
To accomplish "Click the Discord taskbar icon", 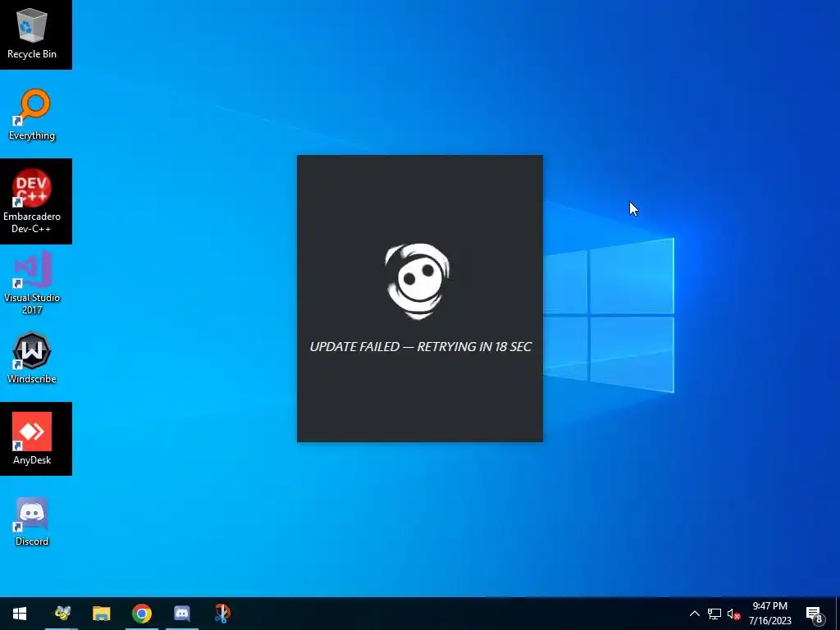I will click(x=182, y=614).
